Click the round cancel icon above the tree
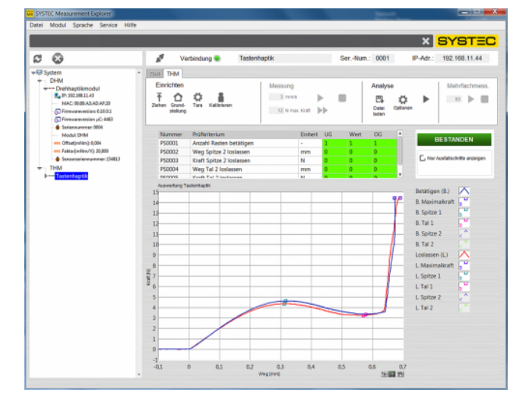Image resolution: width=532 pixels, height=399 pixels. click(x=58, y=59)
